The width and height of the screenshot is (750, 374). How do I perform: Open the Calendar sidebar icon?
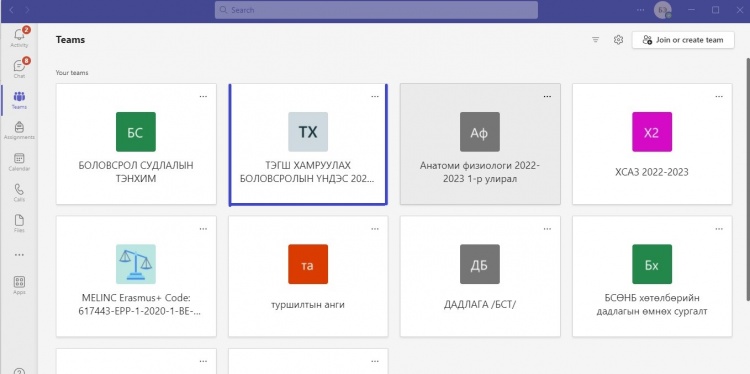[x=19, y=162]
